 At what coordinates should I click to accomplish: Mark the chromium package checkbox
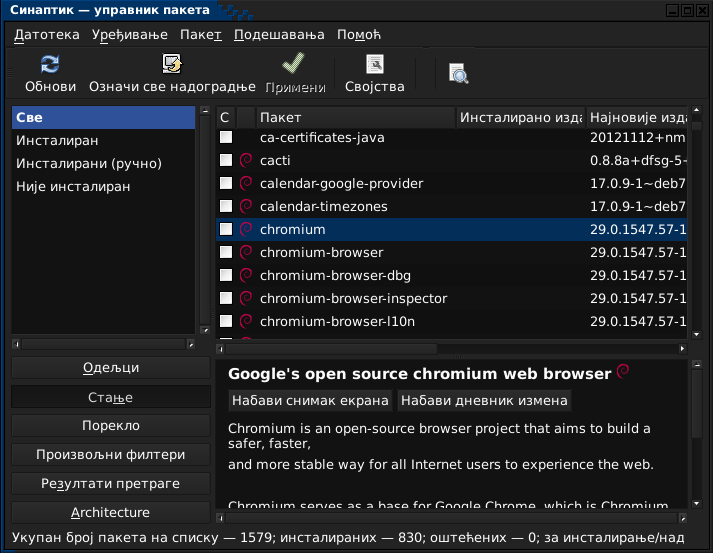226,229
